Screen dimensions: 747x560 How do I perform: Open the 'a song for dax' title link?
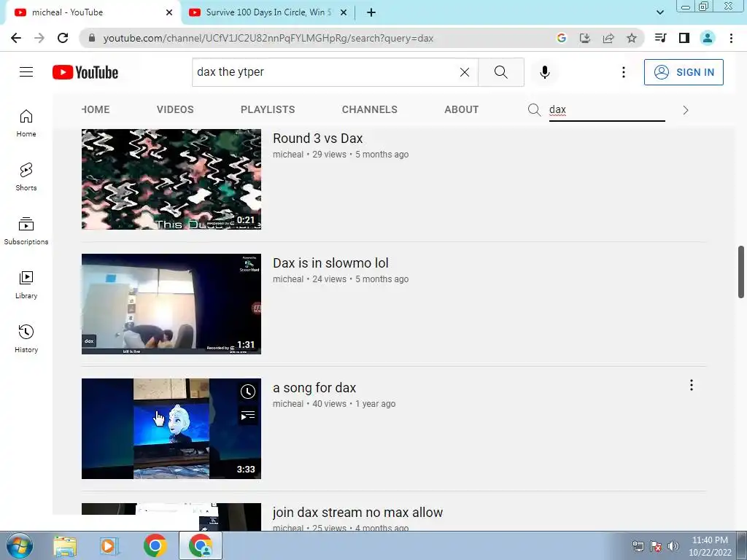(x=314, y=388)
